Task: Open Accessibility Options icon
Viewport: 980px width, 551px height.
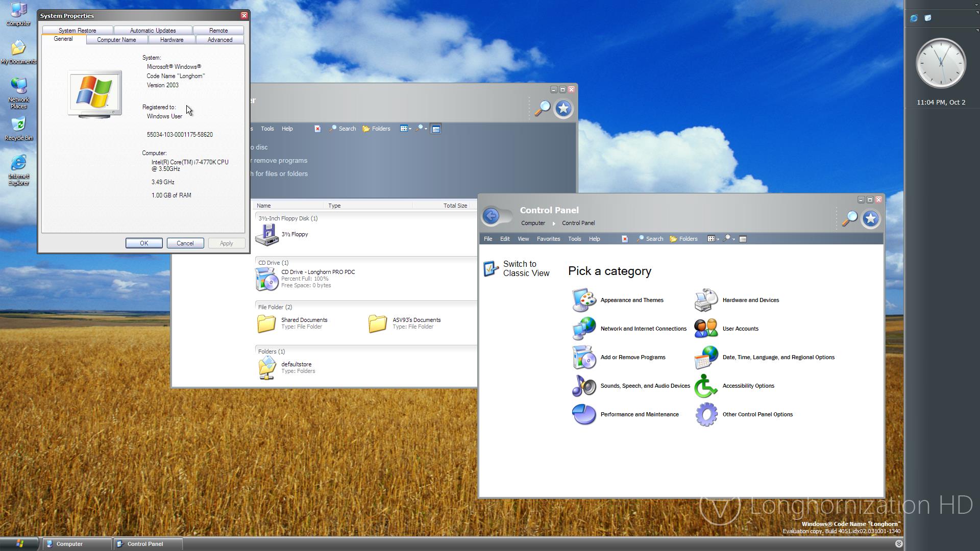Action: (706, 386)
